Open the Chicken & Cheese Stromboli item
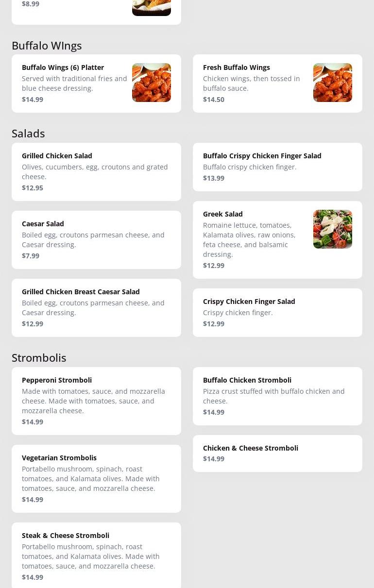Screen dimensions: 374x588 (x=277, y=454)
